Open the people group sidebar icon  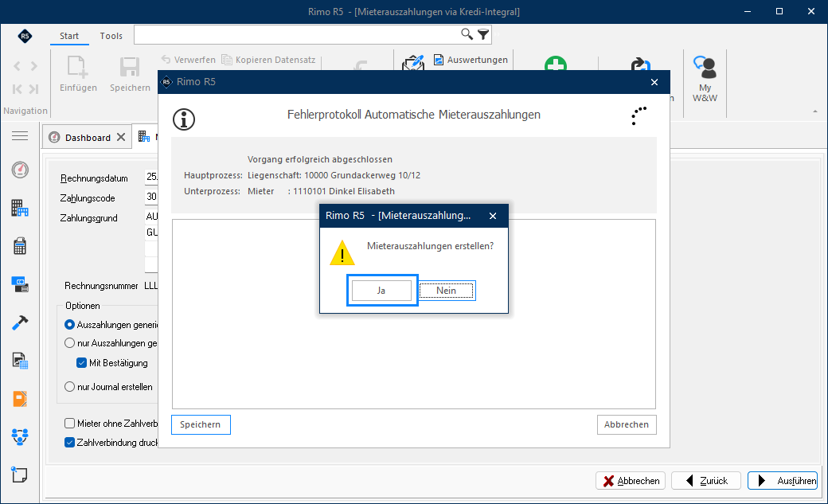pyautogui.click(x=20, y=437)
